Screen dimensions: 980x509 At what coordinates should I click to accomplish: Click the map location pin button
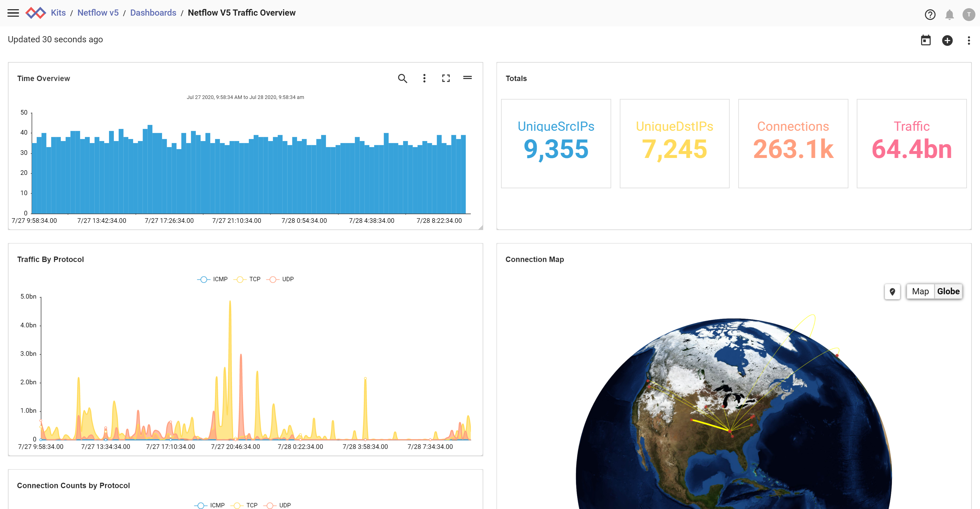point(892,292)
